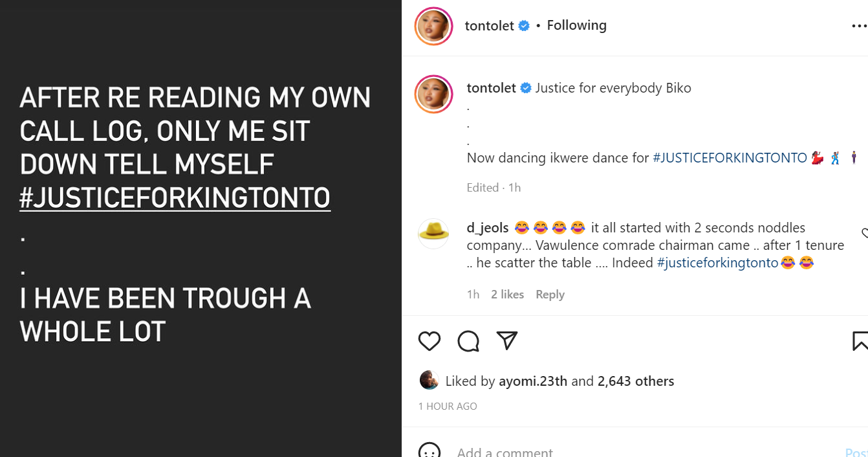
Task: Open emoji picker in comment box
Action: [429, 451]
